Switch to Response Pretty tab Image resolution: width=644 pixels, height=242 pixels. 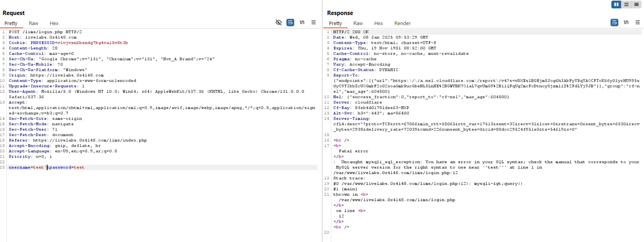335,23
